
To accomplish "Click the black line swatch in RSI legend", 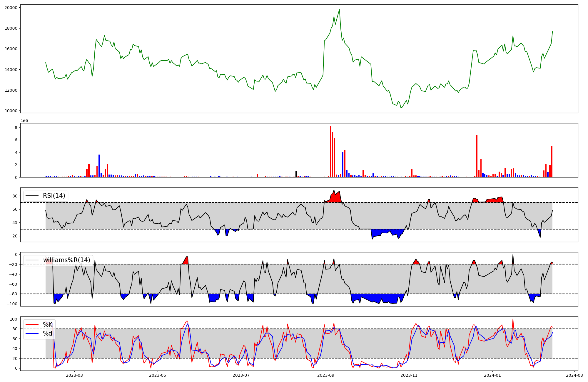I will point(32,196).
